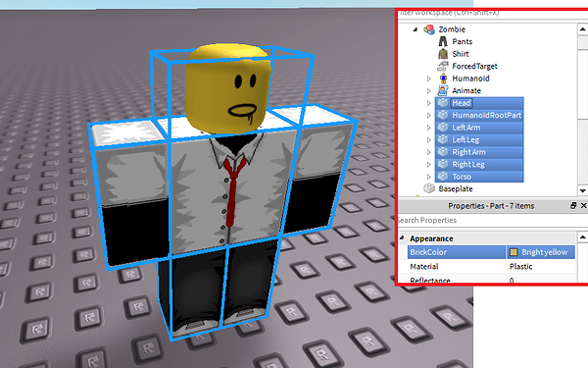Select Zombie in the explorer

pyautogui.click(x=452, y=29)
